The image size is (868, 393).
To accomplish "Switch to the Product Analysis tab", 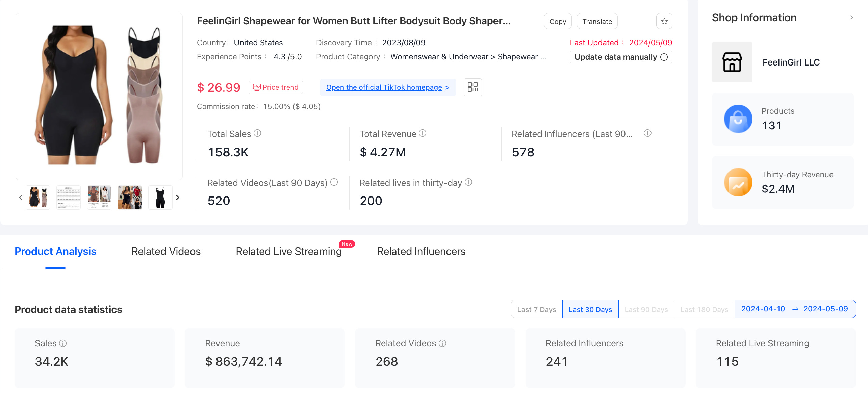I will [55, 252].
